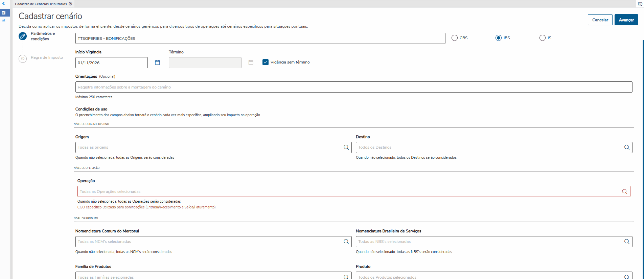This screenshot has width=644, height=279.
Task: Click the close-all-windows icon at top right
Action: 640,4
